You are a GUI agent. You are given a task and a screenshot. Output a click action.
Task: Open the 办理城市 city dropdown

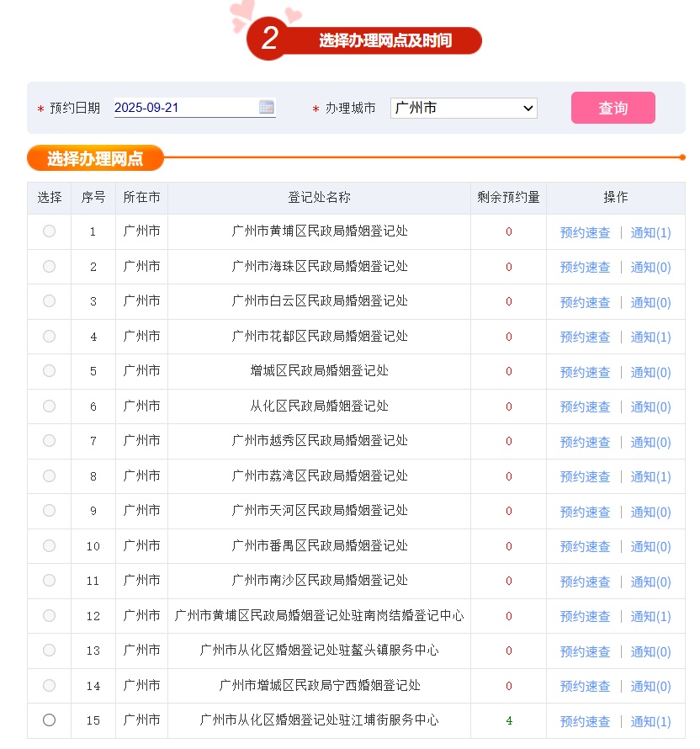[x=463, y=108]
